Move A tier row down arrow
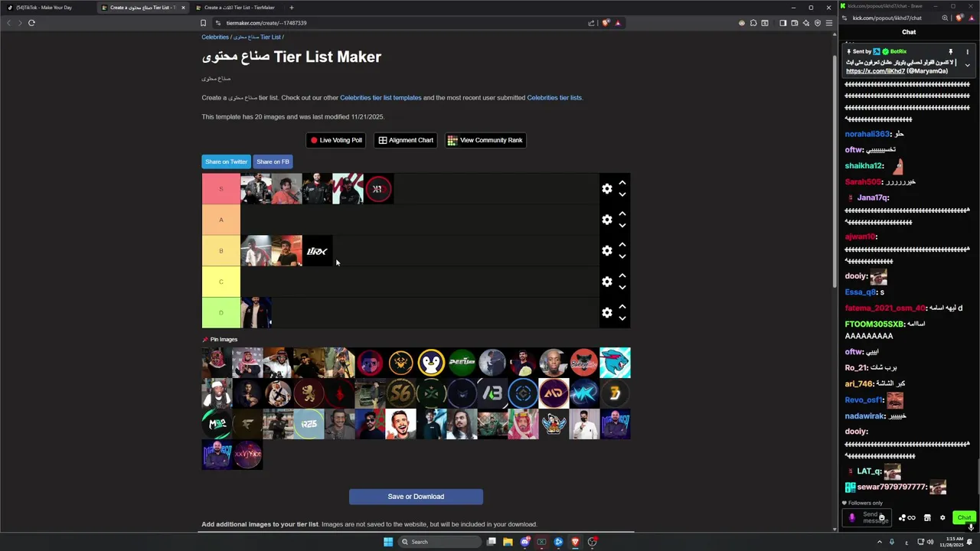The image size is (980, 551). tap(622, 226)
